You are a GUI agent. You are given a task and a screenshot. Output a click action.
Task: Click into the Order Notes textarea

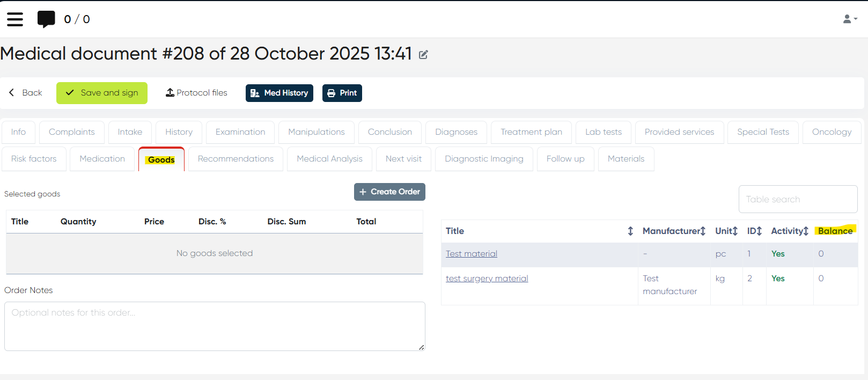[215, 326]
